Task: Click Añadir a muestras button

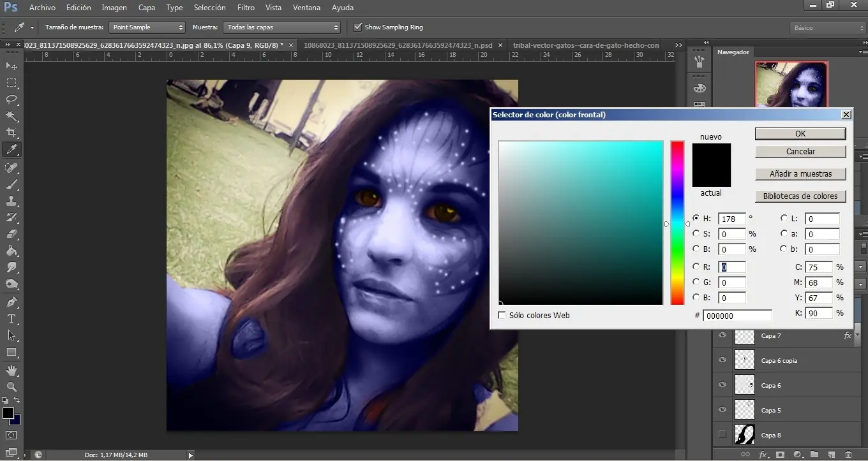Action: (800, 173)
